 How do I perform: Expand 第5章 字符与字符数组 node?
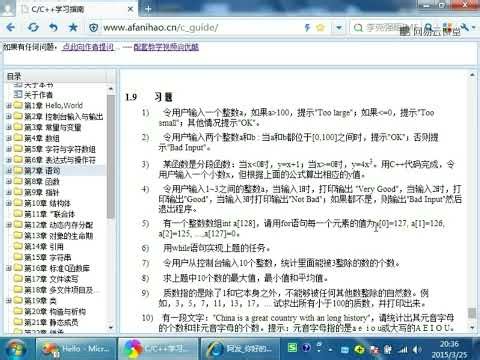(9, 149)
